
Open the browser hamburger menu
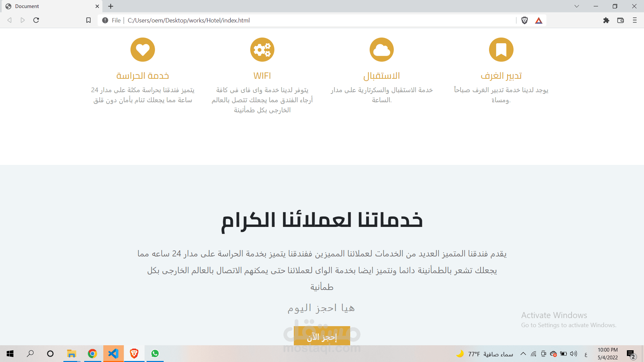635,20
